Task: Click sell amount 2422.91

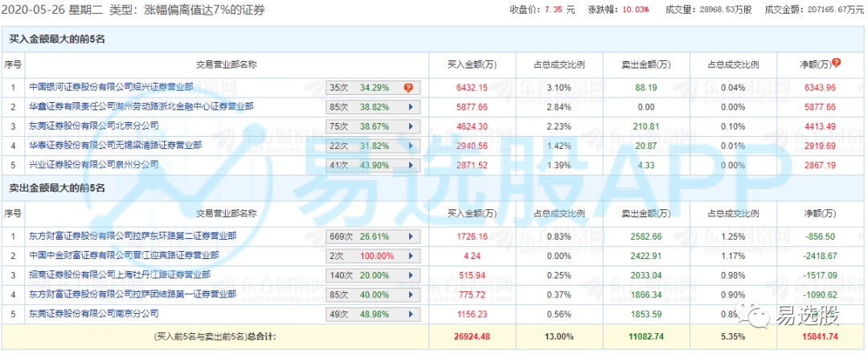Action: 646,256
